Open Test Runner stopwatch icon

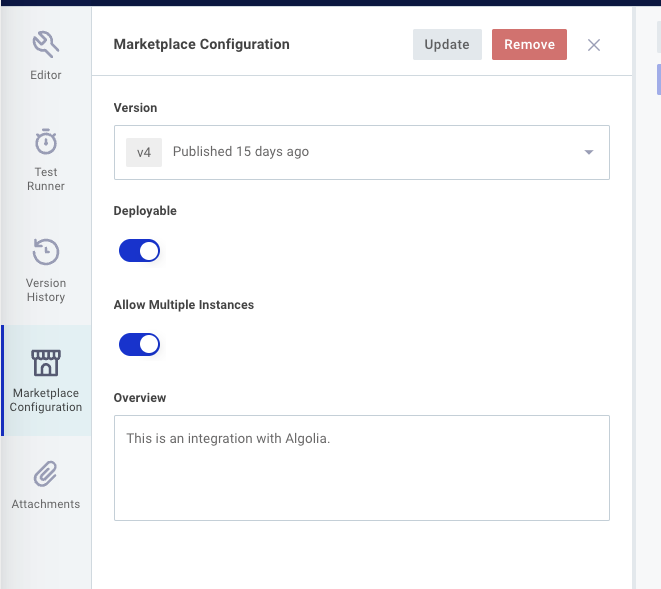(46, 142)
